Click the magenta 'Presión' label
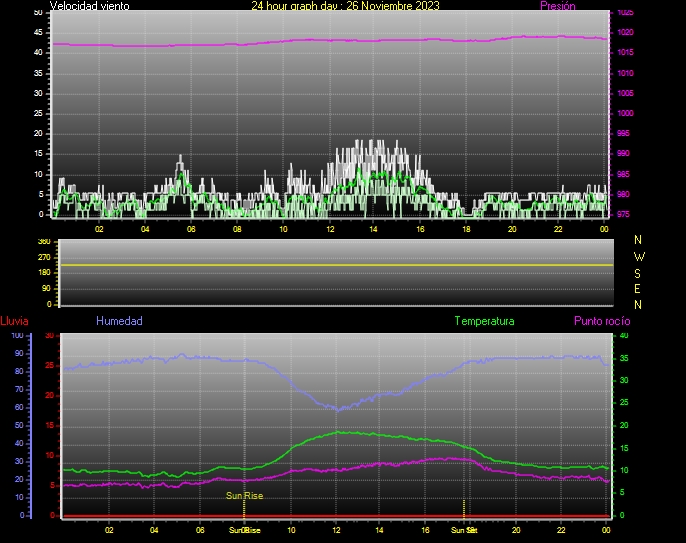 (x=558, y=6)
